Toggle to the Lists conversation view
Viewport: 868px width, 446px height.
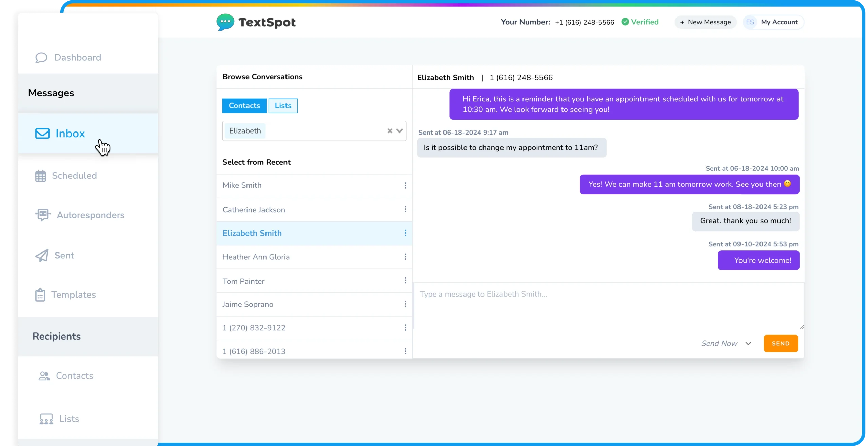[283, 105]
